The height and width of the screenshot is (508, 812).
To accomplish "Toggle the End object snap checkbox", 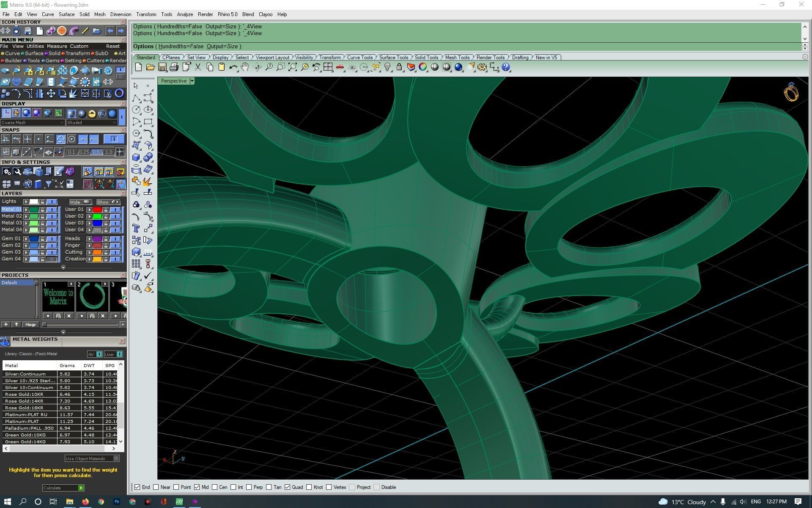I will [137, 487].
